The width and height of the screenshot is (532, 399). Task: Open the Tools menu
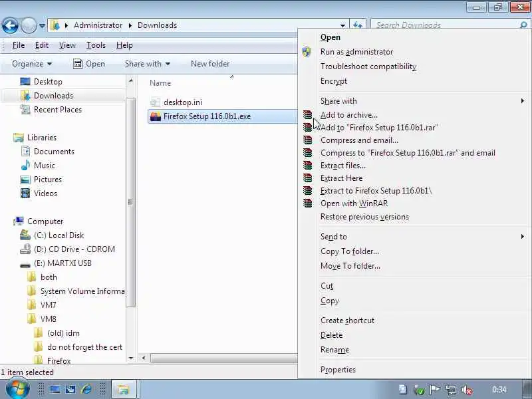coord(96,45)
